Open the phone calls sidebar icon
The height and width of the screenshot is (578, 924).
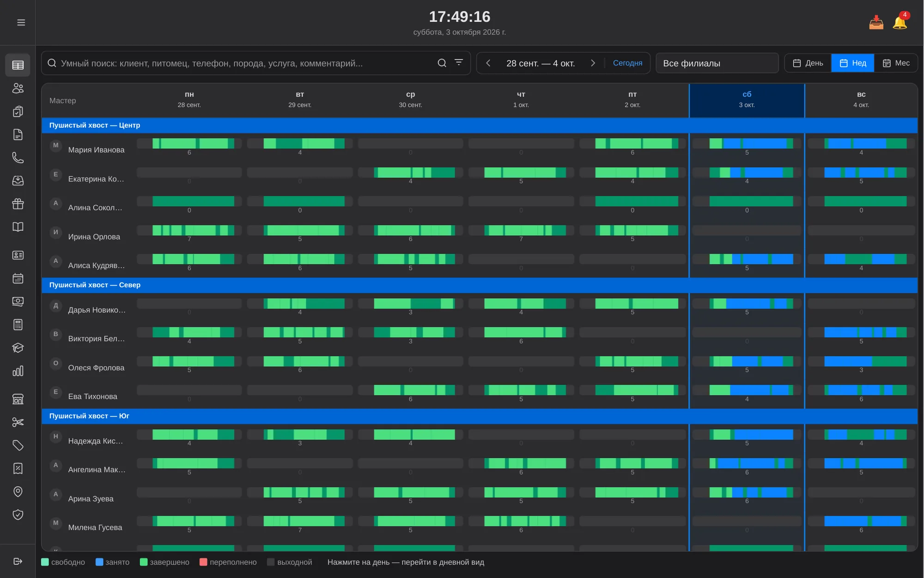[18, 158]
